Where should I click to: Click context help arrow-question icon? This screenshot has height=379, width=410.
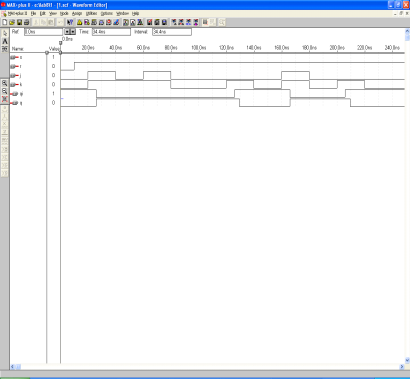point(70,22)
